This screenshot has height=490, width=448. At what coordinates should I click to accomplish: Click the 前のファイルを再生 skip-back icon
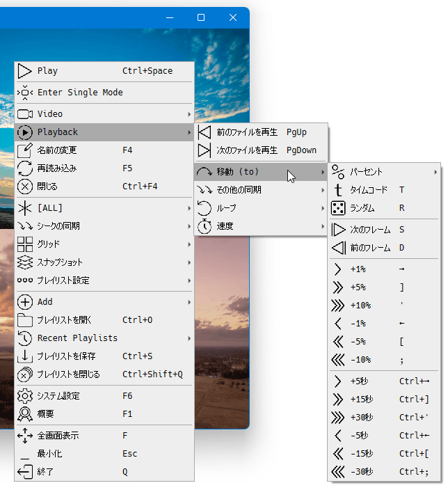tap(205, 132)
